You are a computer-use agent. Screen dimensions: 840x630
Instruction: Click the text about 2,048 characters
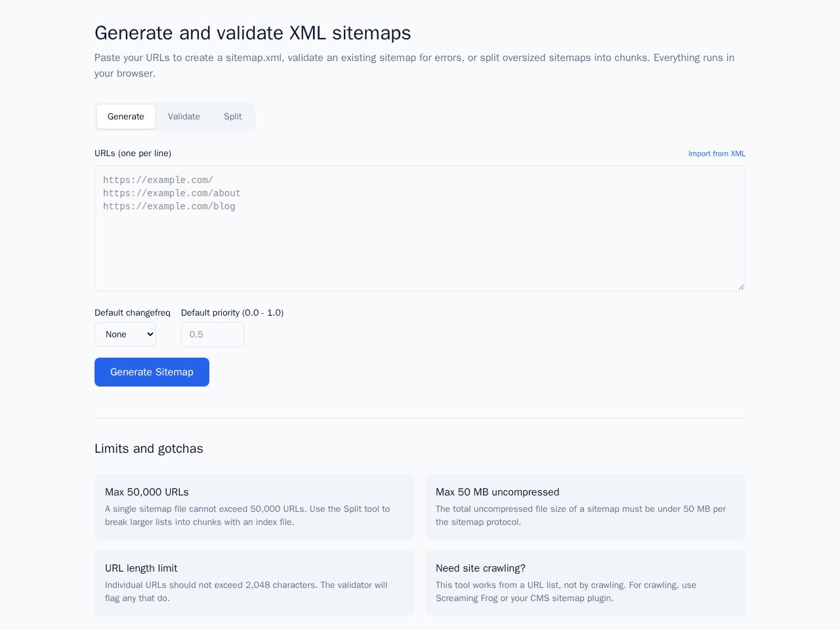[246, 592]
